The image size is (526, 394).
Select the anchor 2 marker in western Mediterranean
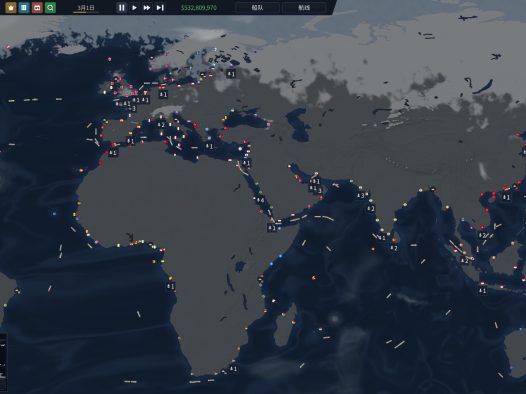coord(161,125)
